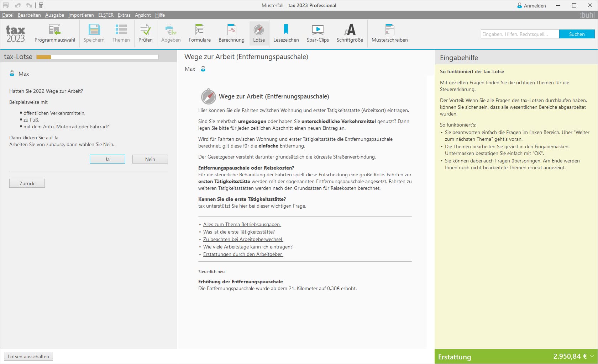Open the Importieren menu
Image resolution: width=598 pixels, height=364 pixels.
coord(81,15)
